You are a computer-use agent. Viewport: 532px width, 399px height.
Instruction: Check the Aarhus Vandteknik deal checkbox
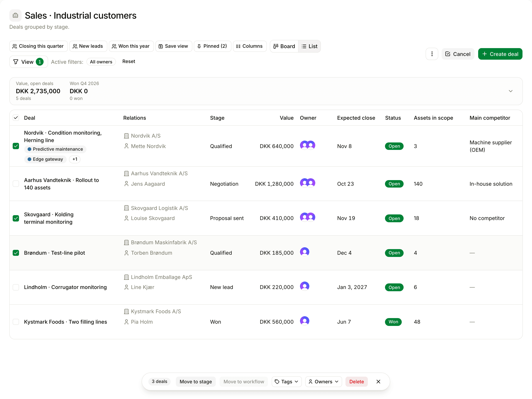pyautogui.click(x=16, y=184)
